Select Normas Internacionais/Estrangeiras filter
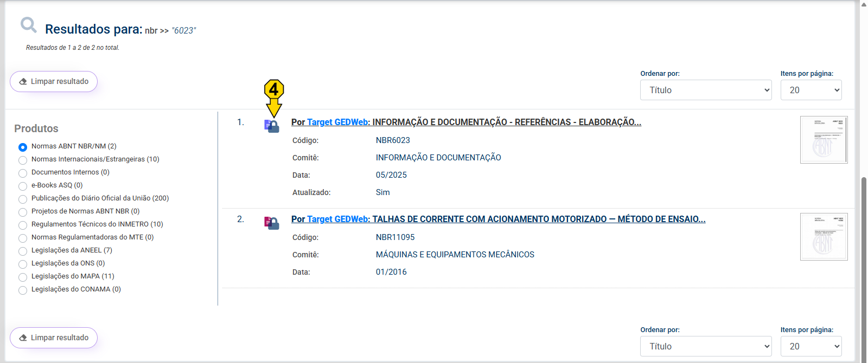The height and width of the screenshot is (363, 868). 23,160
